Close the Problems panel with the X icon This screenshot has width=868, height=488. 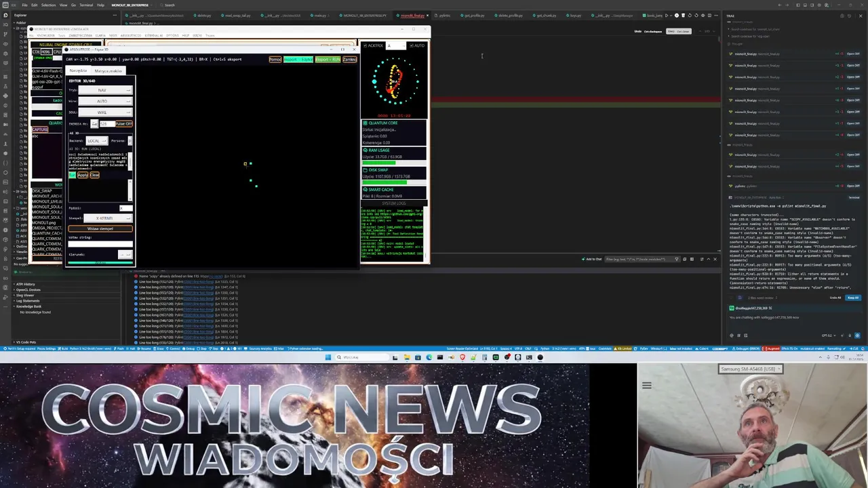point(715,259)
